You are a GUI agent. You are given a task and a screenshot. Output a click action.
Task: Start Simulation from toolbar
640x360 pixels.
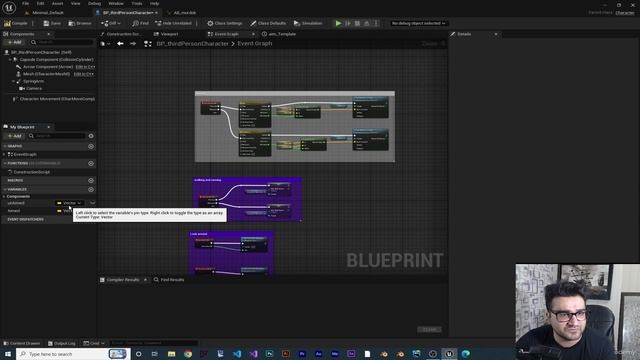308,23
